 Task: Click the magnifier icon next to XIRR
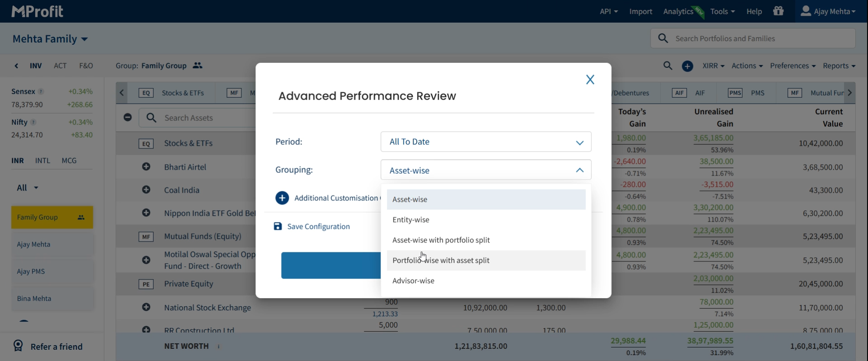(x=668, y=66)
